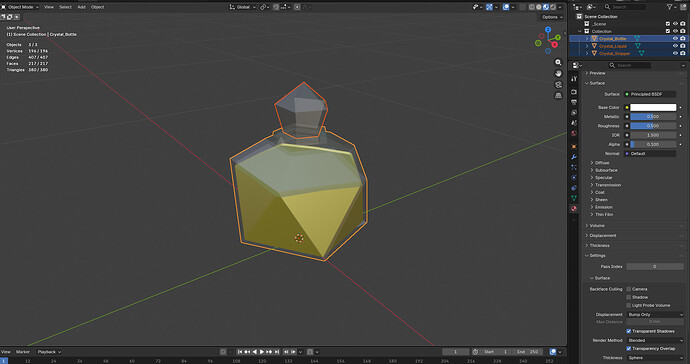Enable Camera backface culling checkbox
The height and width of the screenshot is (364, 690).
628,289
